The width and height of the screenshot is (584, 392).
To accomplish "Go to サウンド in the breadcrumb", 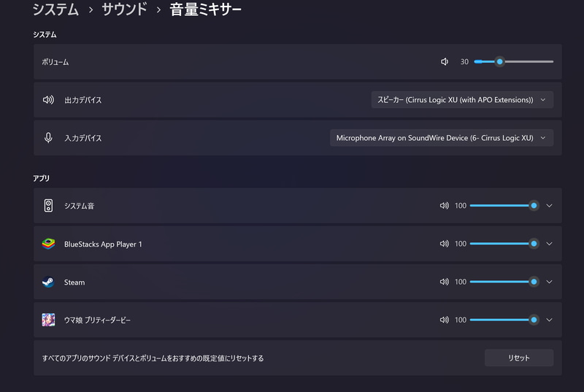I will [x=124, y=9].
